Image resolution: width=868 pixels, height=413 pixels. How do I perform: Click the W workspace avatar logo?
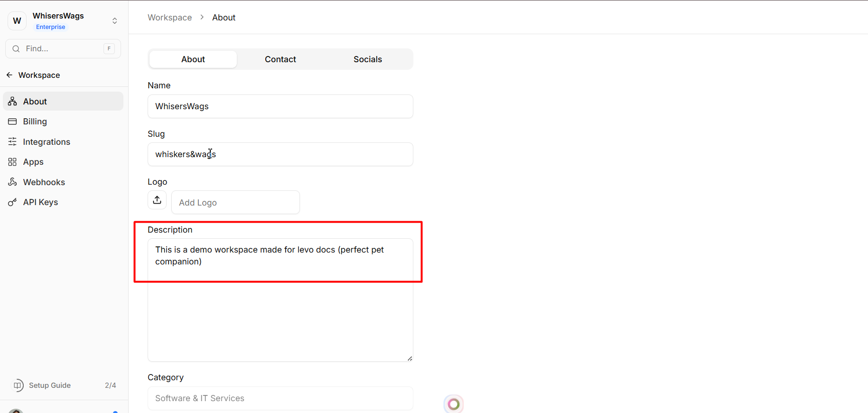(x=17, y=21)
